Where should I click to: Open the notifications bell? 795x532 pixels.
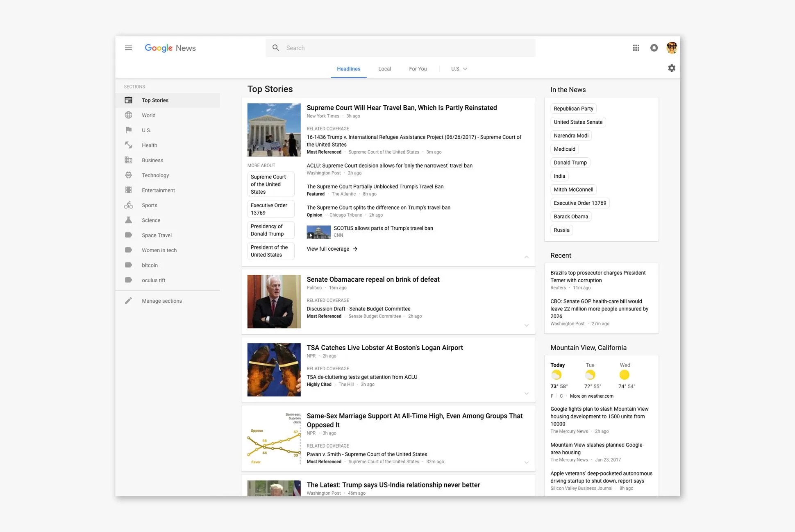pos(654,48)
